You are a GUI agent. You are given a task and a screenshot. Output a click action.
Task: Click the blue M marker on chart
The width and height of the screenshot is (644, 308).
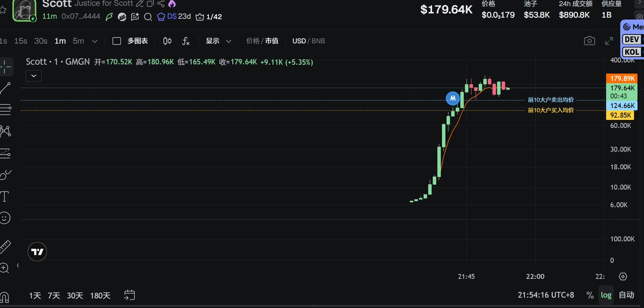coord(453,98)
